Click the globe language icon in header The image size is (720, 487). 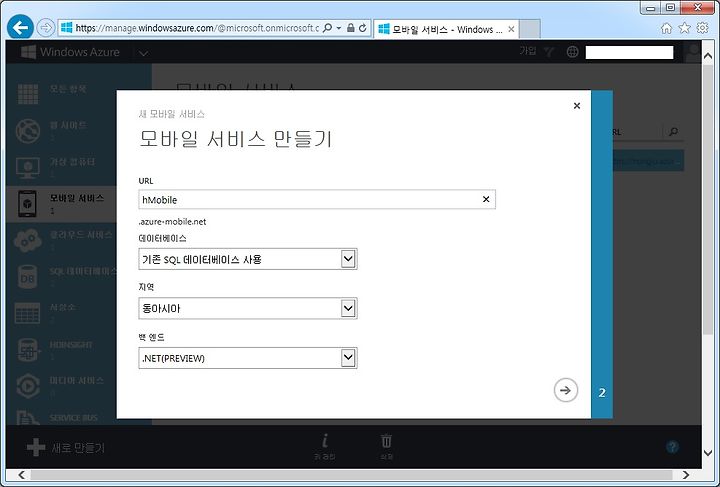tap(572, 51)
